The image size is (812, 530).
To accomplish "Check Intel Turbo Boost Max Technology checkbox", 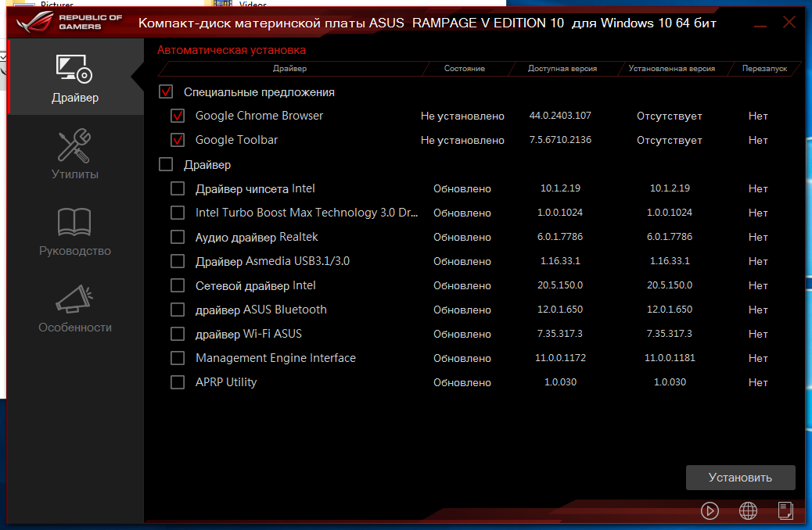I will click(x=178, y=213).
